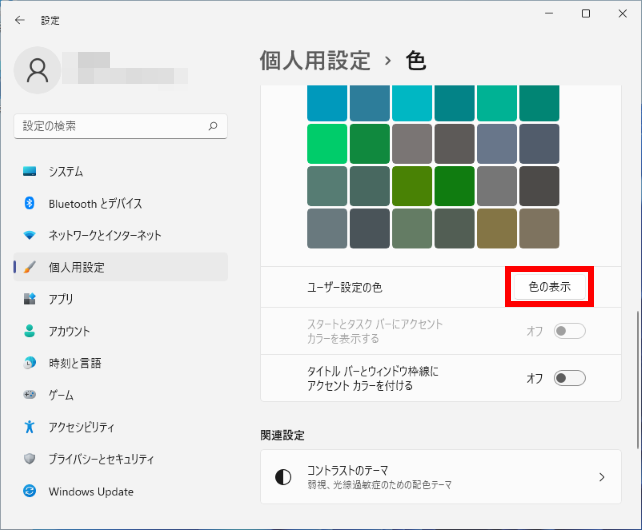Open アカウント settings section
This screenshot has width=642, height=530.
pyautogui.click(x=121, y=331)
